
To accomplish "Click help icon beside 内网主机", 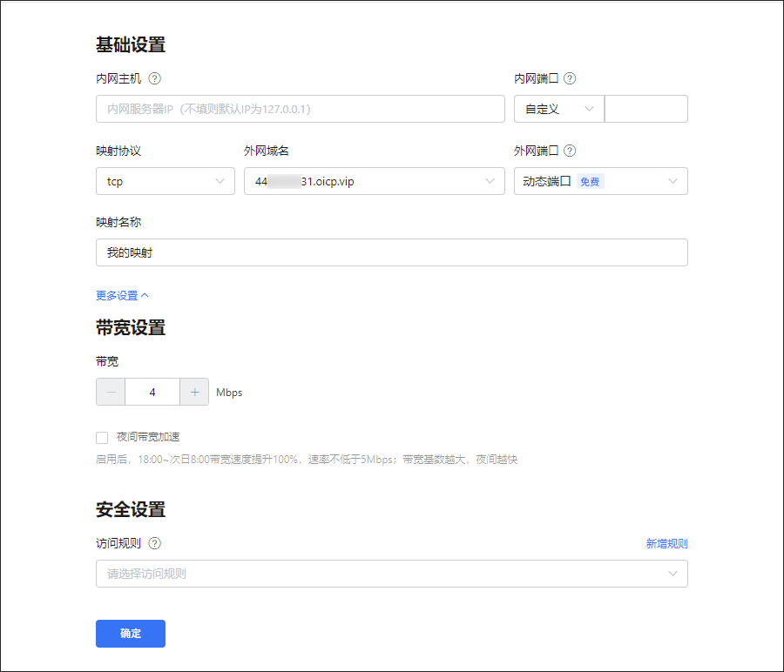I will [x=155, y=78].
